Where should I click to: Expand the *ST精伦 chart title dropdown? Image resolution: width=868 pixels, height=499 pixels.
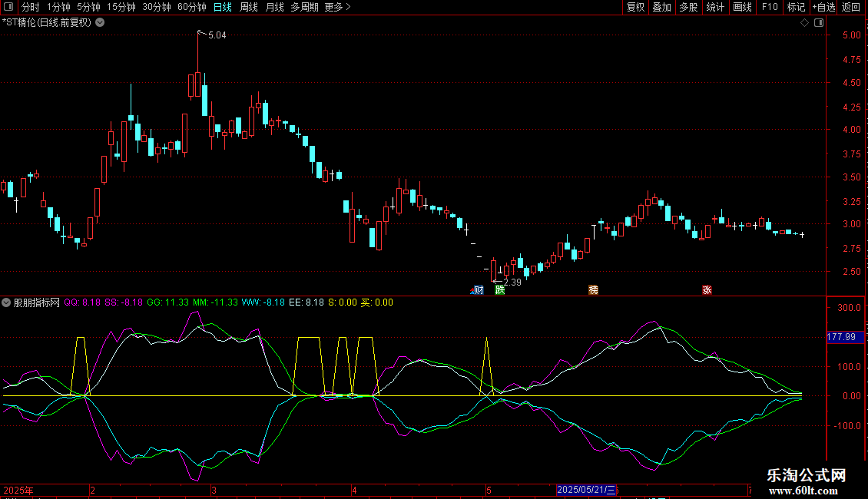100,22
